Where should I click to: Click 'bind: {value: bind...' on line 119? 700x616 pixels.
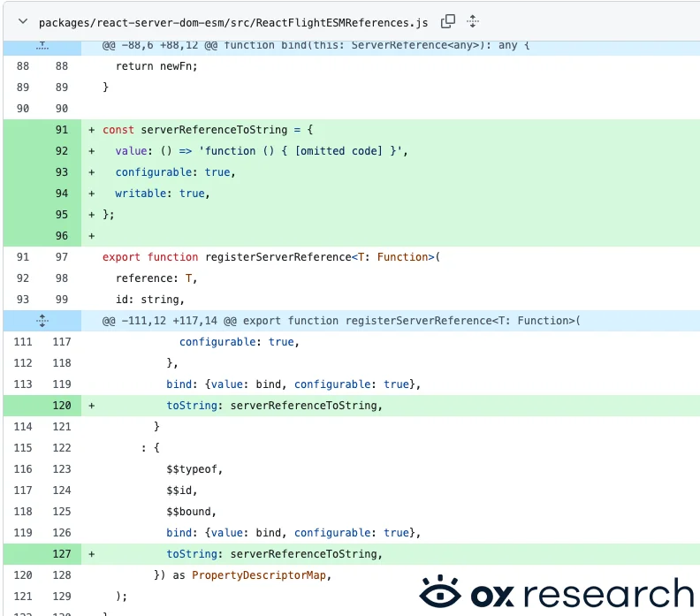293,384
